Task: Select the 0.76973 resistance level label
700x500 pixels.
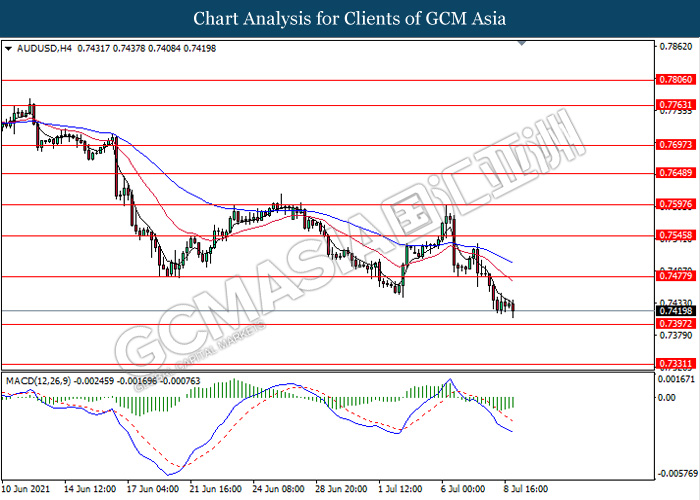Action: pyautogui.click(x=676, y=145)
